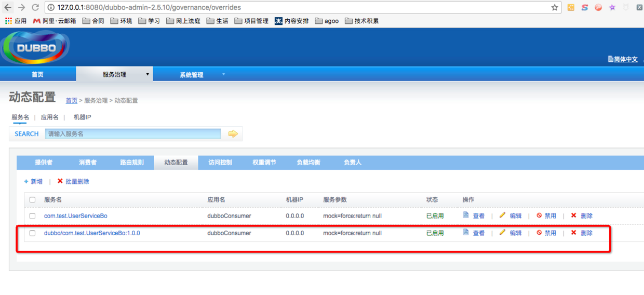Delete com.test.UserServiceBo override via 删除
The height and width of the screenshot is (295, 644).
[x=582, y=216]
